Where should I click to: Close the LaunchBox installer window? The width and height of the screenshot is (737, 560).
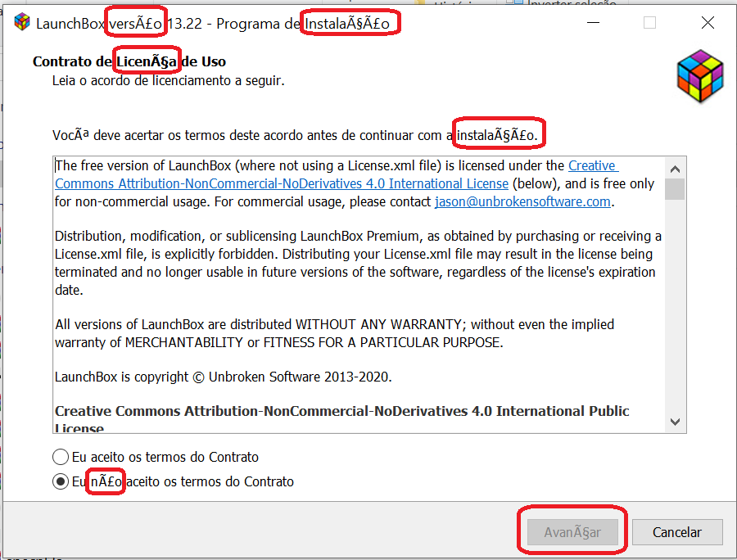pos(708,23)
